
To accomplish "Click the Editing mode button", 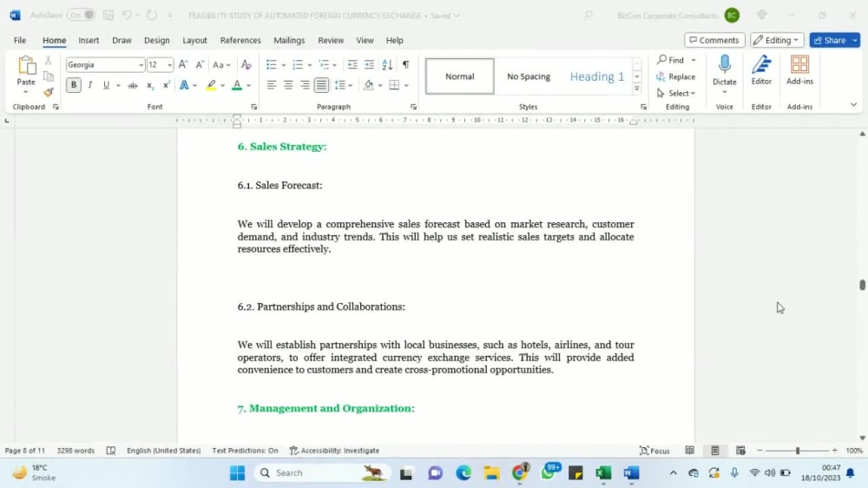I will click(x=777, y=41).
